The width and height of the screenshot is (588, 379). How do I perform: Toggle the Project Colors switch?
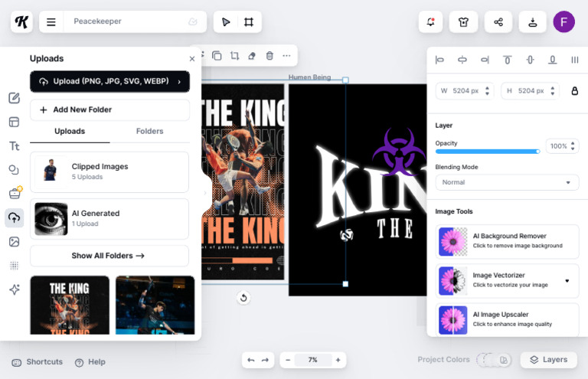[x=494, y=360]
